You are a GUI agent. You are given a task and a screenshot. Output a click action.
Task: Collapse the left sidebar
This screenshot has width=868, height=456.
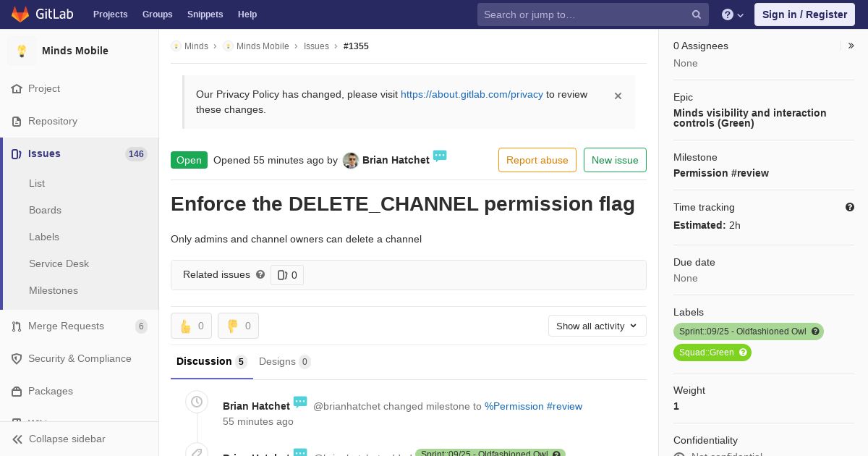coord(79,439)
